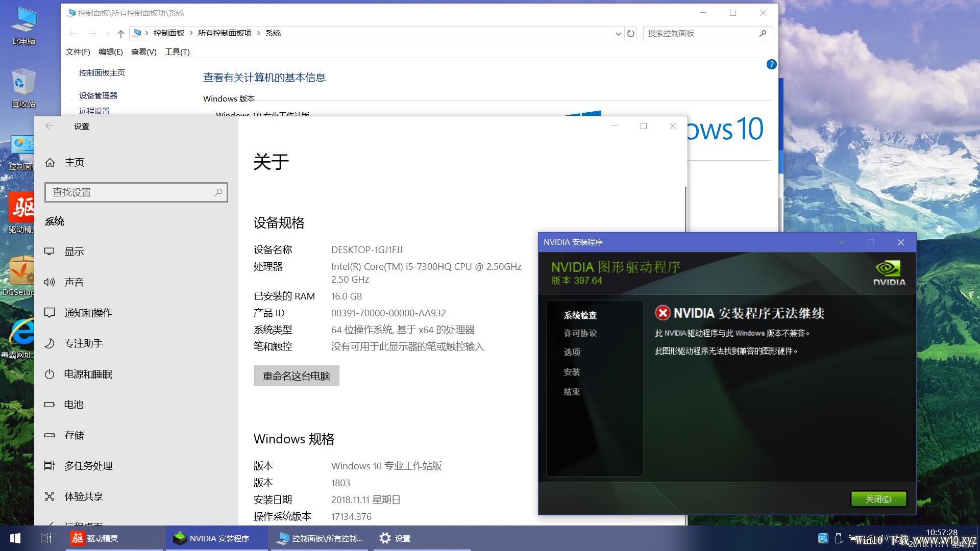Switch to 驱动精灵 taskbar item
Image resolution: width=980 pixels, height=551 pixels.
(114, 538)
